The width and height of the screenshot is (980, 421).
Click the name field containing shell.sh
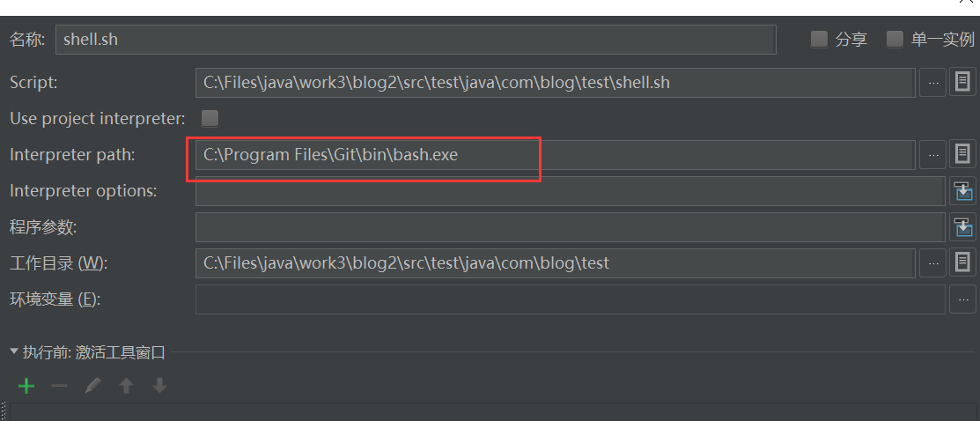pyautogui.click(x=416, y=40)
